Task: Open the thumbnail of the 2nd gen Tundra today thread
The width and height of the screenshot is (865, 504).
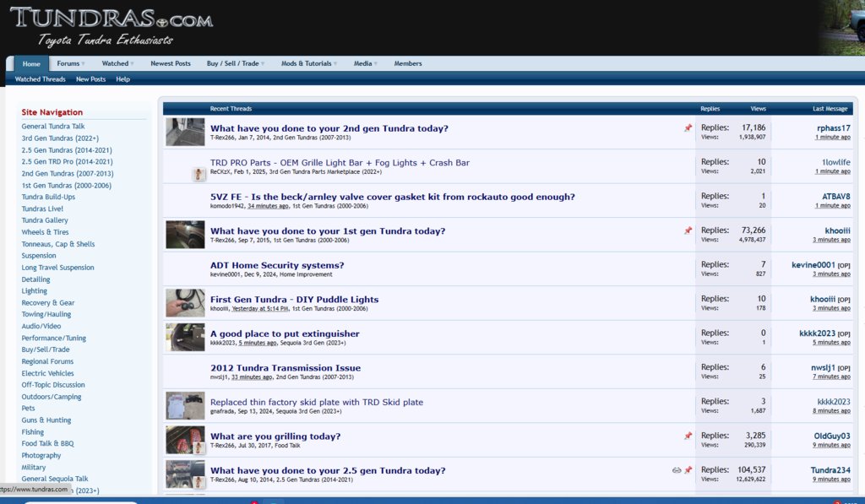Action: pos(185,132)
